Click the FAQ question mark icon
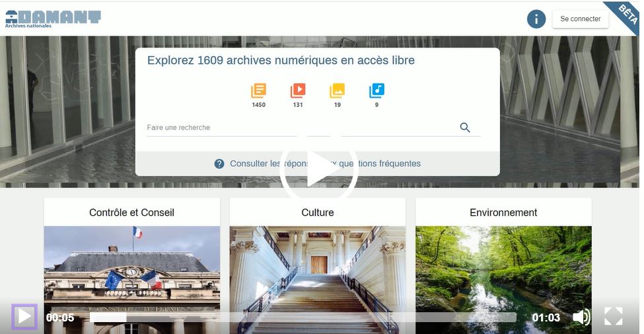Image resolution: width=644 pixels, height=334 pixels. coord(219,164)
